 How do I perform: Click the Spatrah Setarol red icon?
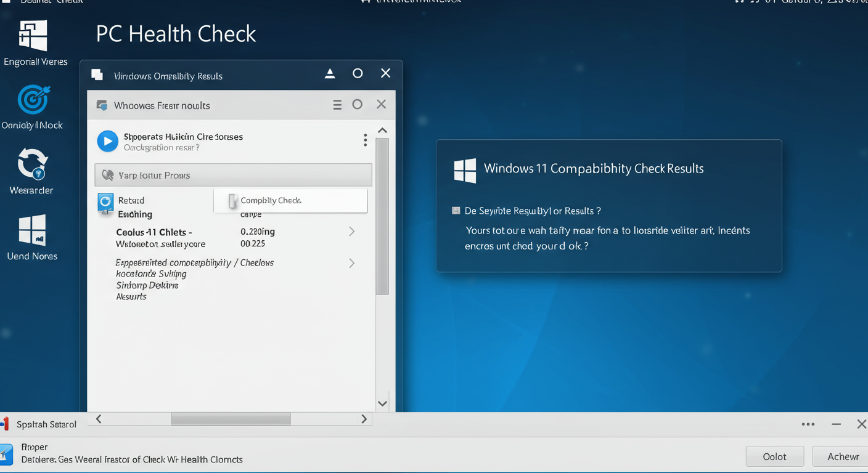[5, 424]
